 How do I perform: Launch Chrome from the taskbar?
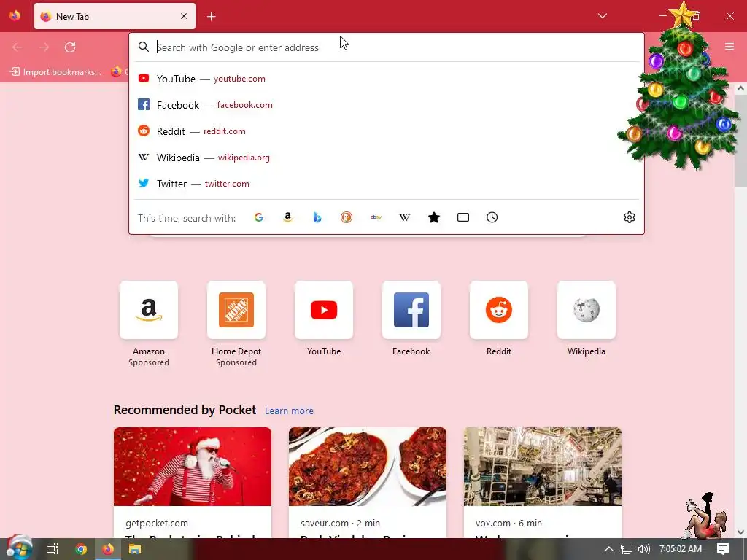[81, 549]
